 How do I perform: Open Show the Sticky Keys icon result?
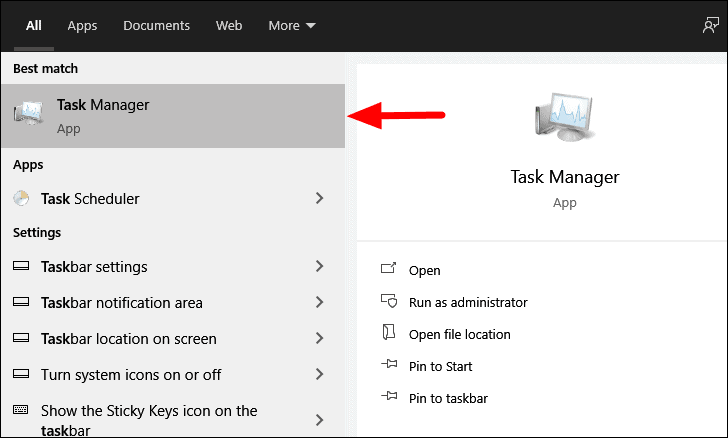(173, 420)
